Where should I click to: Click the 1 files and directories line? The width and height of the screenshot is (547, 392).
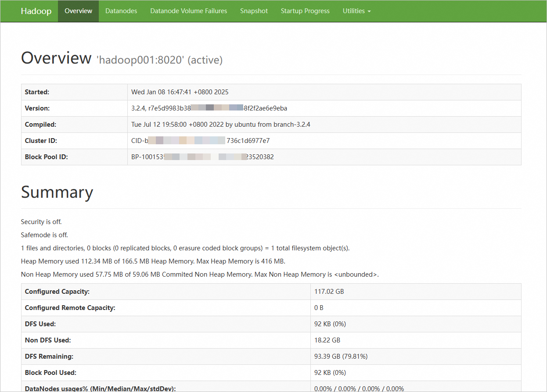tap(185, 248)
